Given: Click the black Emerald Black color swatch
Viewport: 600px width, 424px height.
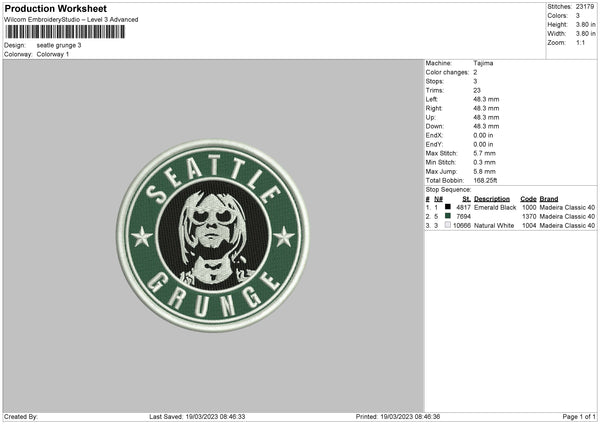Looking at the screenshot, I should click(x=448, y=207).
